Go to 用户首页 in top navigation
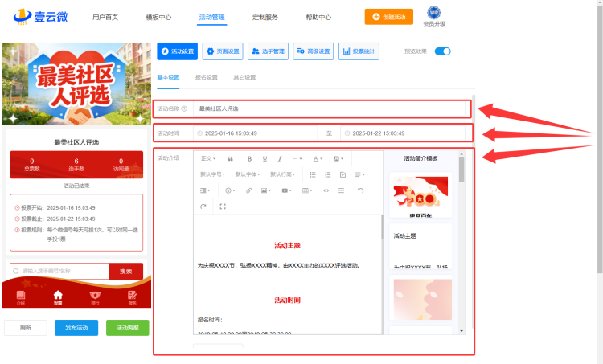Viewport: 603px width, 364px height. (105, 18)
